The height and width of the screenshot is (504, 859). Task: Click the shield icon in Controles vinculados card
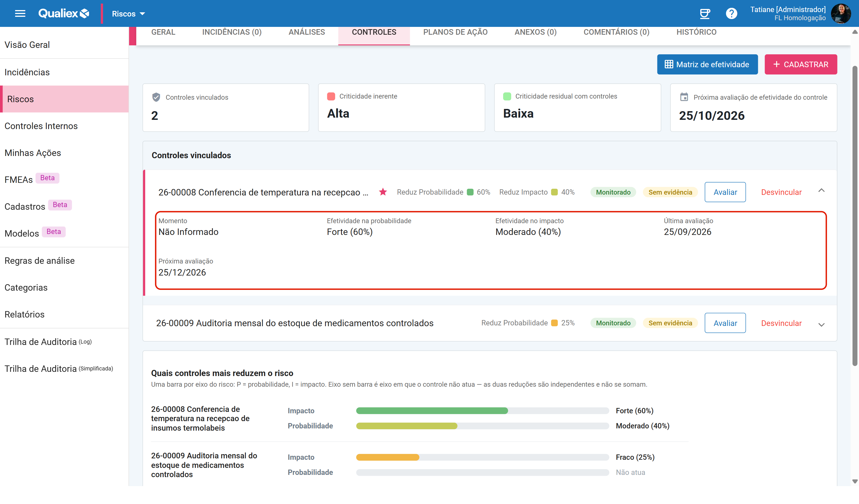point(156,97)
